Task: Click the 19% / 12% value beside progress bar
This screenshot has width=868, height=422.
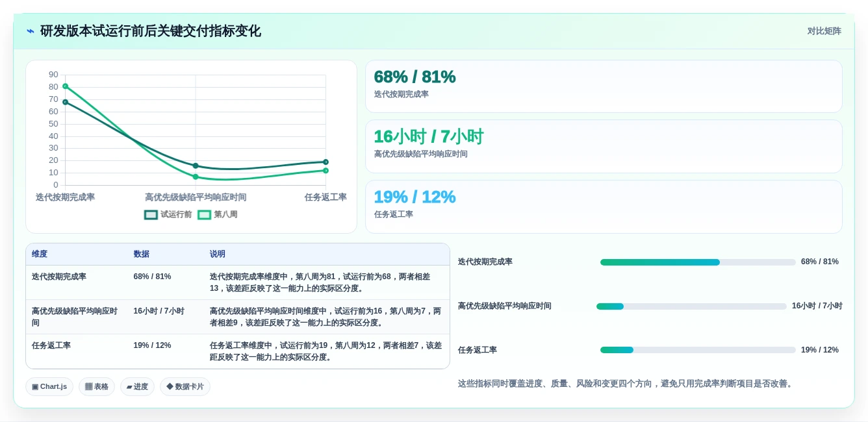Action: [820, 350]
